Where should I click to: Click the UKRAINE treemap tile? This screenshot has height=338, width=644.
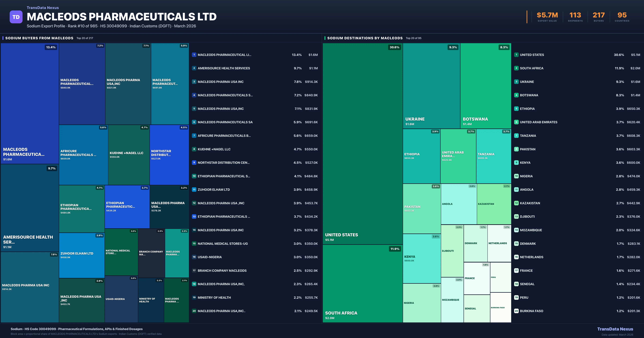(431, 86)
